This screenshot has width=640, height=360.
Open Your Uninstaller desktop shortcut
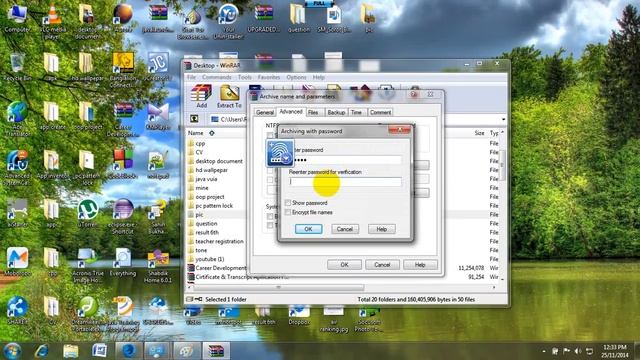[229, 21]
